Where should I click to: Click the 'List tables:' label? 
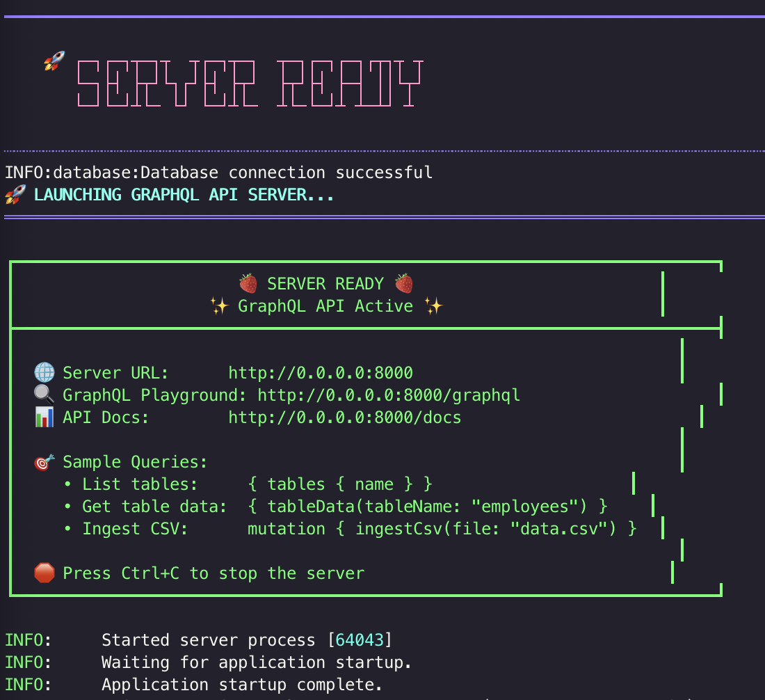[x=140, y=484]
